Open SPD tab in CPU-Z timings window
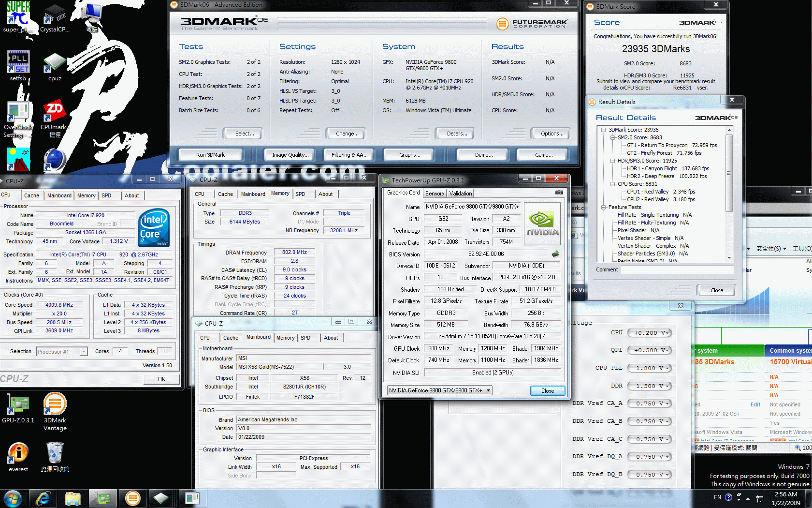The image size is (812, 508). (x=300, y=194)
